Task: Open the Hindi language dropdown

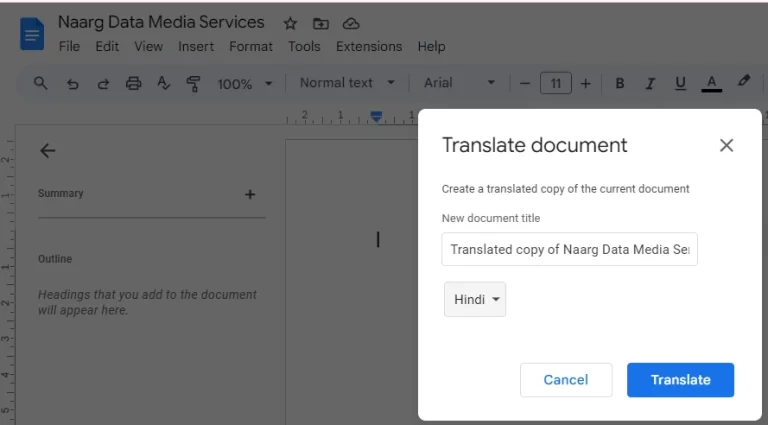Action: (475, 300)
